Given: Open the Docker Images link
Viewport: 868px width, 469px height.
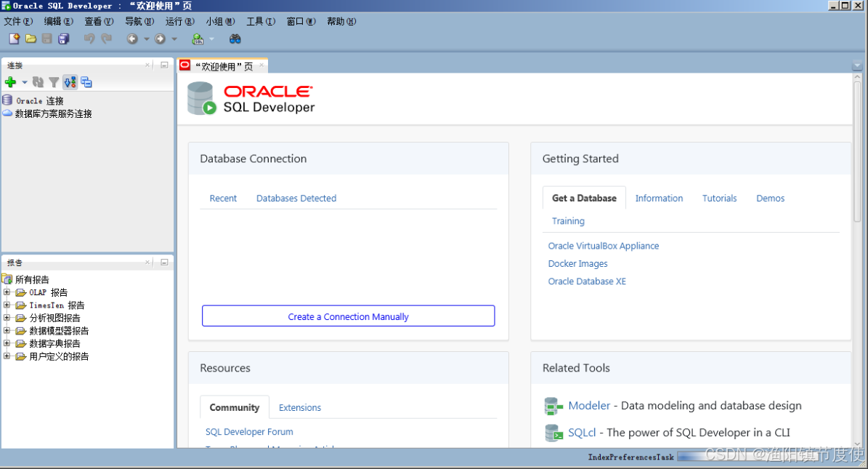Looking at the screenshot, I should pyautogui.click(x=578, y=263).
